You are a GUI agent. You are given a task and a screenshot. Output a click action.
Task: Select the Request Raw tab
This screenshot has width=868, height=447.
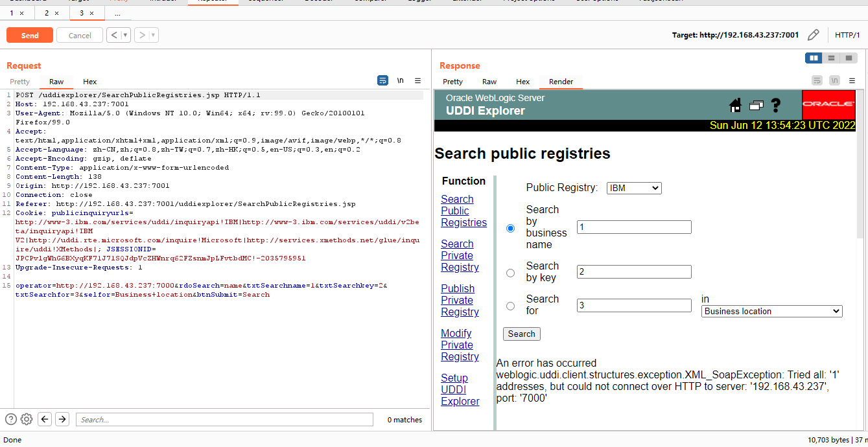56,82
